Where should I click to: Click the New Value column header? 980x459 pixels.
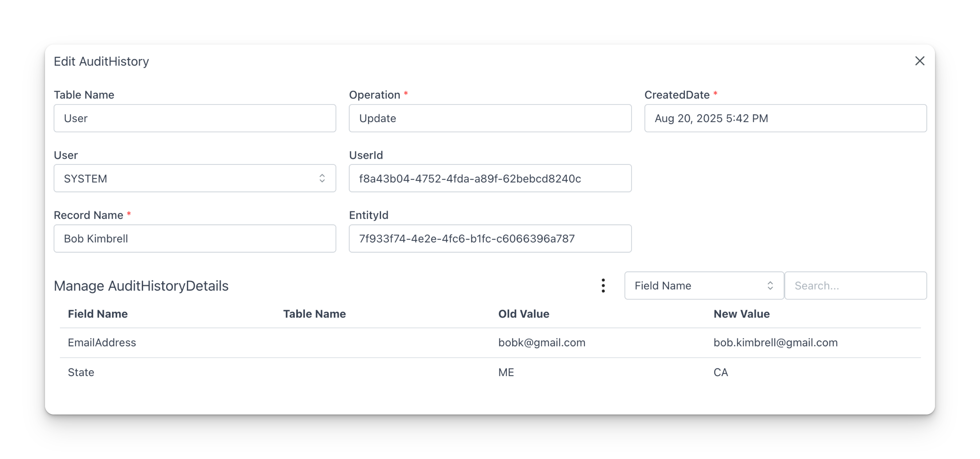pyautogui.click(x=741, y=314)
